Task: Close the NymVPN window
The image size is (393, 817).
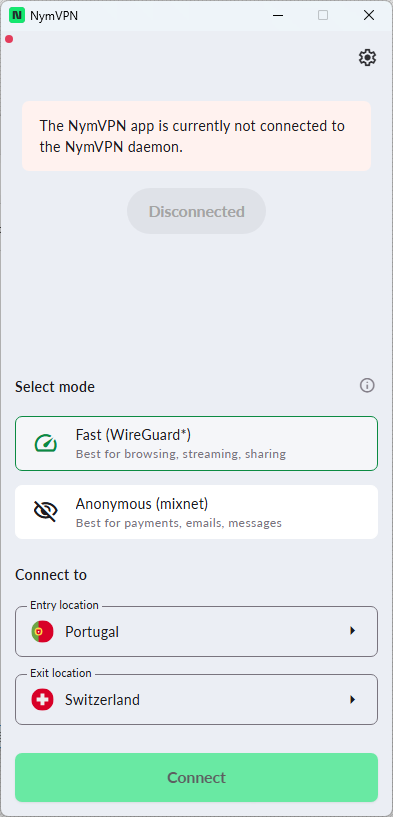Action: pyautogui.click(x=369, y=15)
